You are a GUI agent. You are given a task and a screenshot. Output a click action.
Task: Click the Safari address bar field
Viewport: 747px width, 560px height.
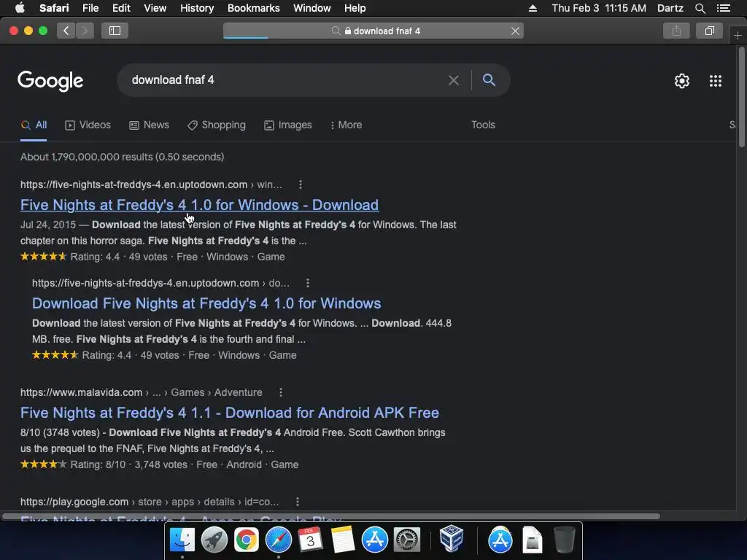tap(373, 31)
